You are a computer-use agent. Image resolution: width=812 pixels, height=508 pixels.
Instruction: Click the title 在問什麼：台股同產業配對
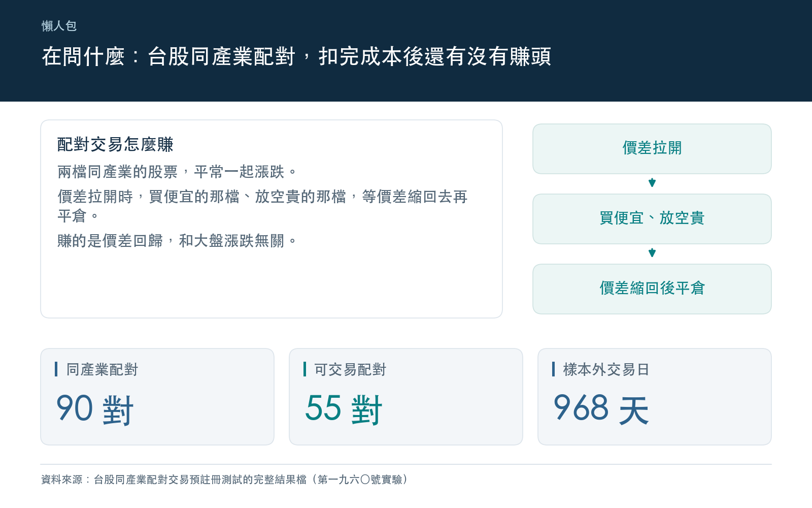click(296, 56)
